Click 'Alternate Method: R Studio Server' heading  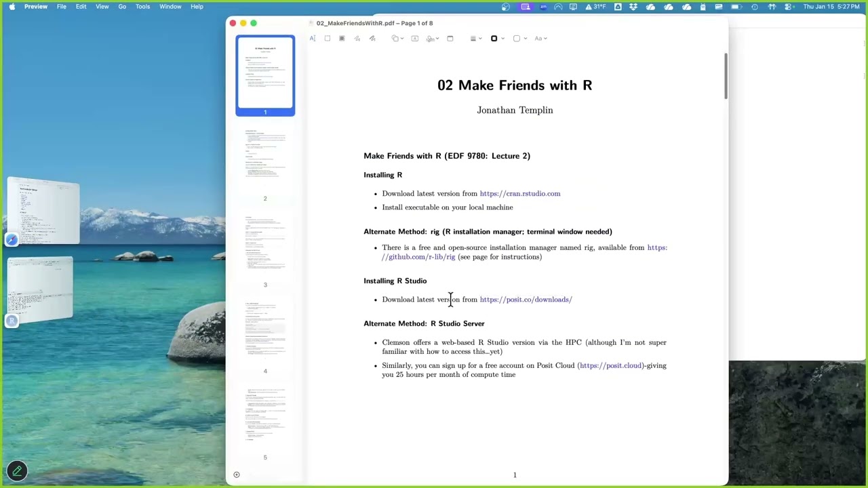click(424, 324)
